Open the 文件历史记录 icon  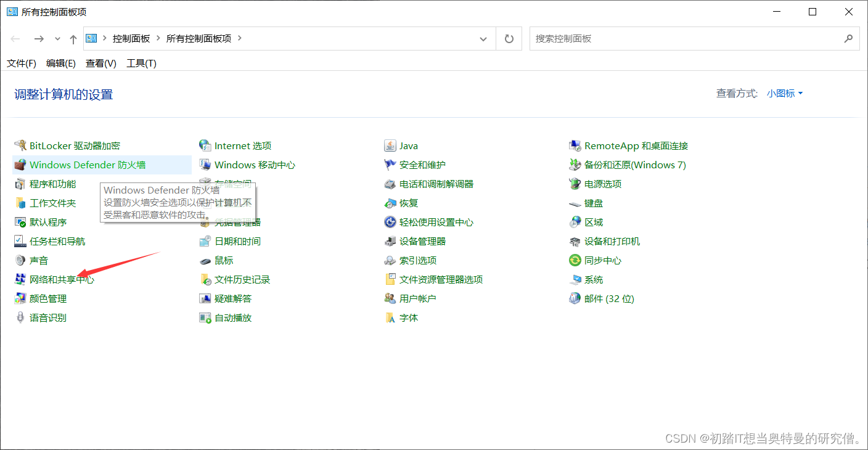[205, 280]
